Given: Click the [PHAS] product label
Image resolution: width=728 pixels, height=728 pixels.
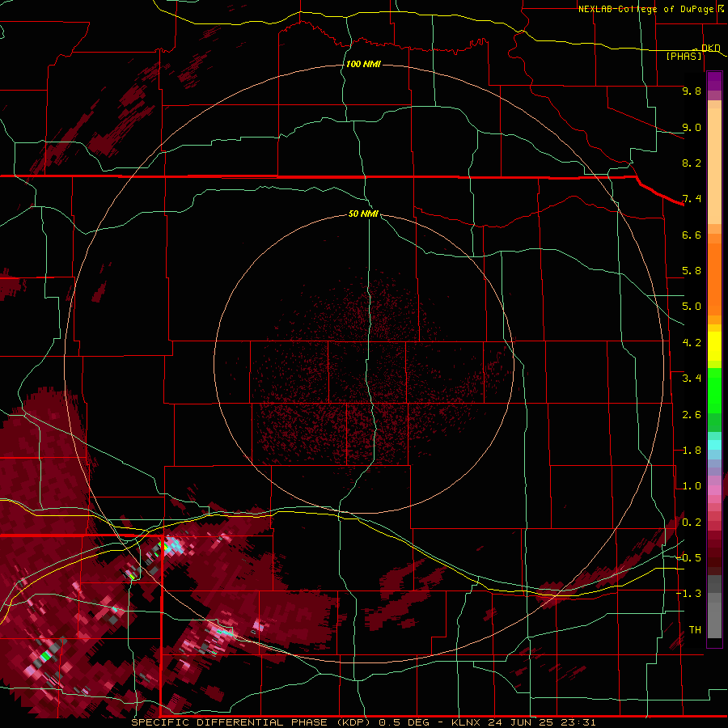Looking at the screenshot, I should [684, 57].
